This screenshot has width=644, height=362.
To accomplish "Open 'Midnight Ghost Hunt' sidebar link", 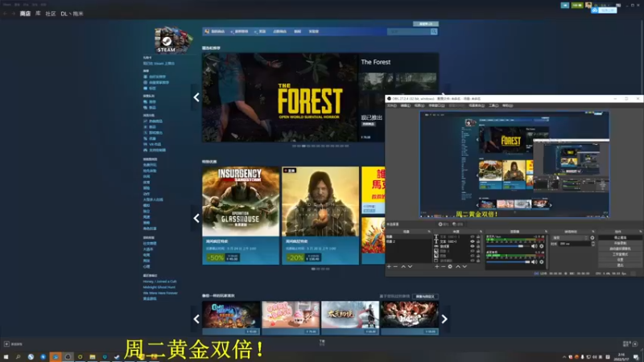I will tap(159, 287).
